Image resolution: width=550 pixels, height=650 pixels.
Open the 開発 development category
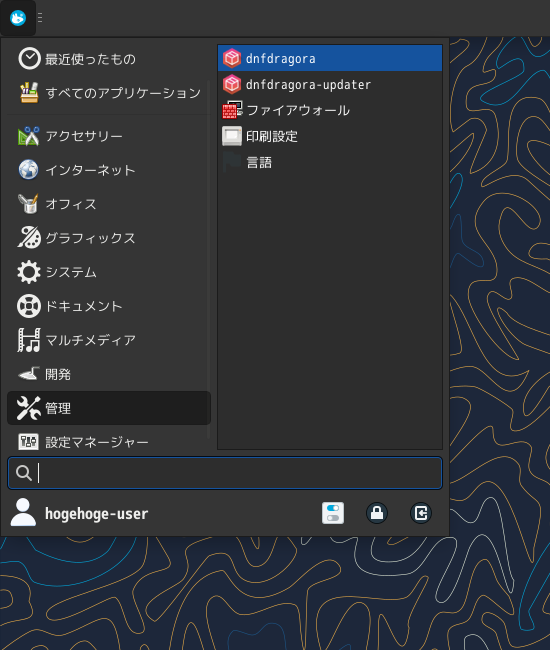pos(109,374)
